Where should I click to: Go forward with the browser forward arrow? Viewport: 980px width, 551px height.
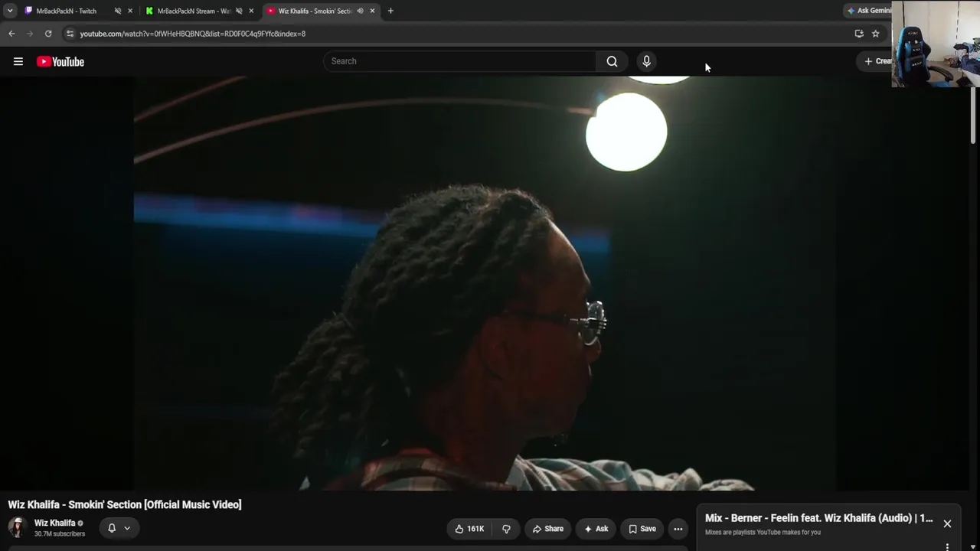point(30,34)
